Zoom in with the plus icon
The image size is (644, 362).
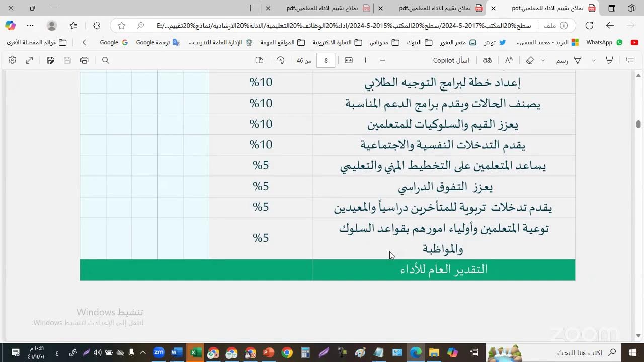pyautogui.click(x=365, y=60)
